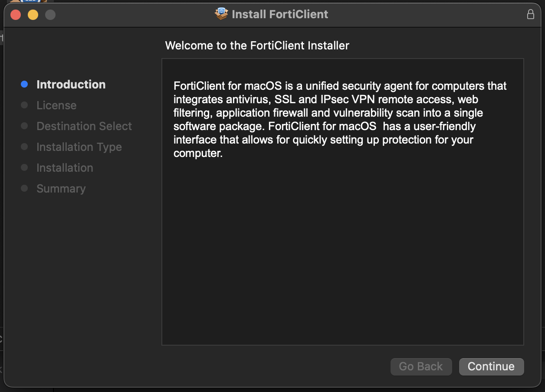Click the Go Back button
The image size is (545, 392).
(x=421, y=366)
